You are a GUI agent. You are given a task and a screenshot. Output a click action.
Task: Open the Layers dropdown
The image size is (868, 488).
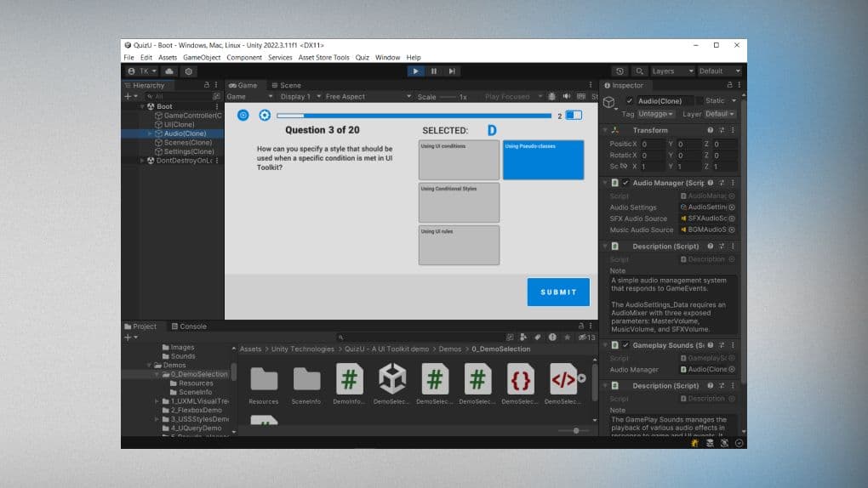pos(673,71)
